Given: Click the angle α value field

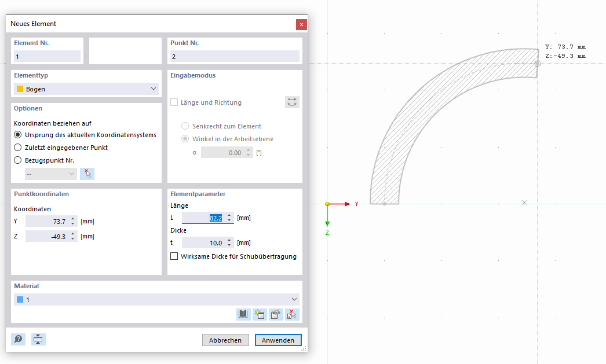Looking at the screenshot, I should click(x=224, y=152).
